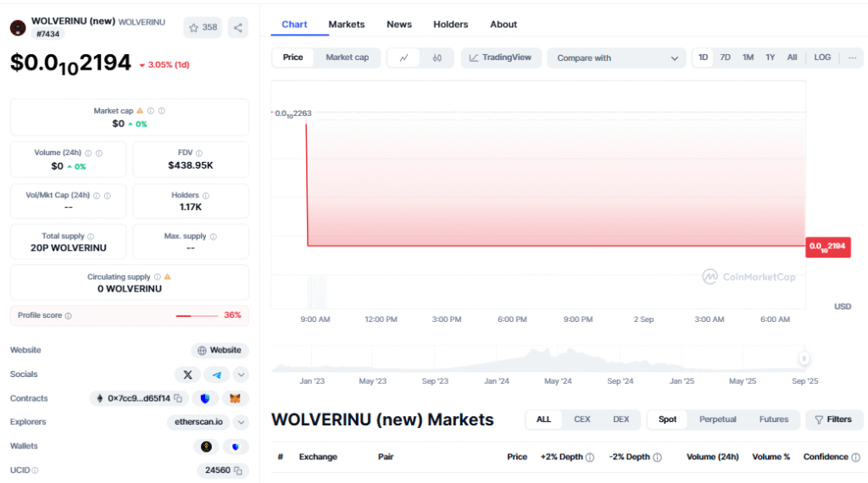The image size is (868, 483).
Task: Click the red 0.0₁₀2194 price label on chart
Action: point(827,247)
